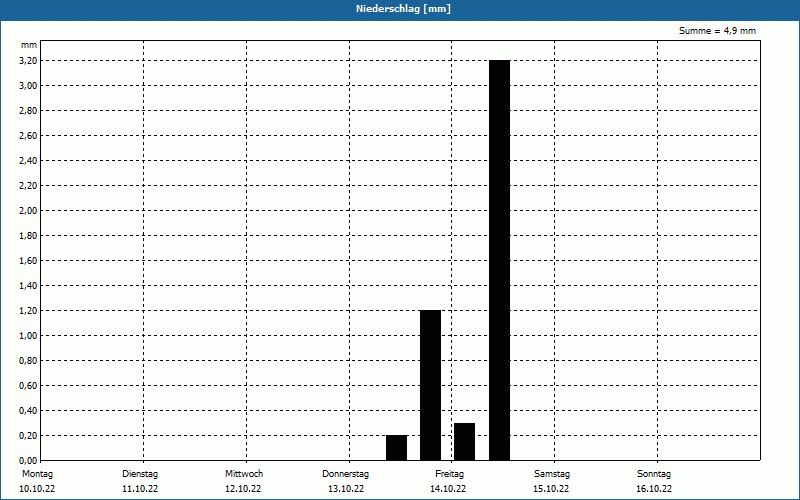Click the 1,20 y-axis value
Image resolution: width=800 pixels, height=500 pixels.
pyautogui.click(x=28, y=311)
